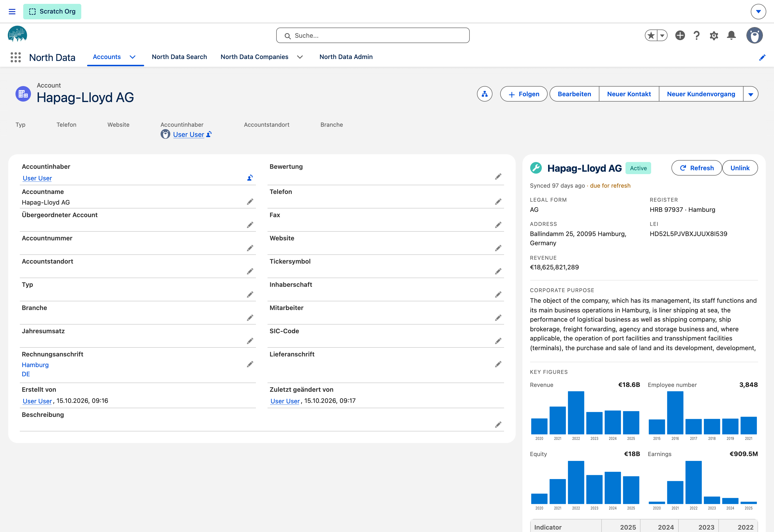Open the notifications bell
774x532 pixels.
[x=731, y=35]
